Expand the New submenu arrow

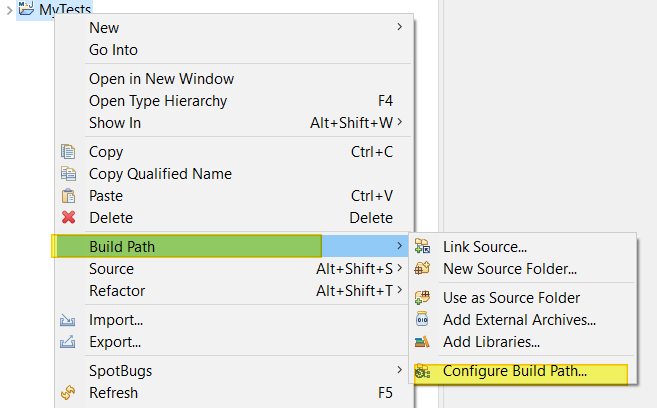(400, 28)
